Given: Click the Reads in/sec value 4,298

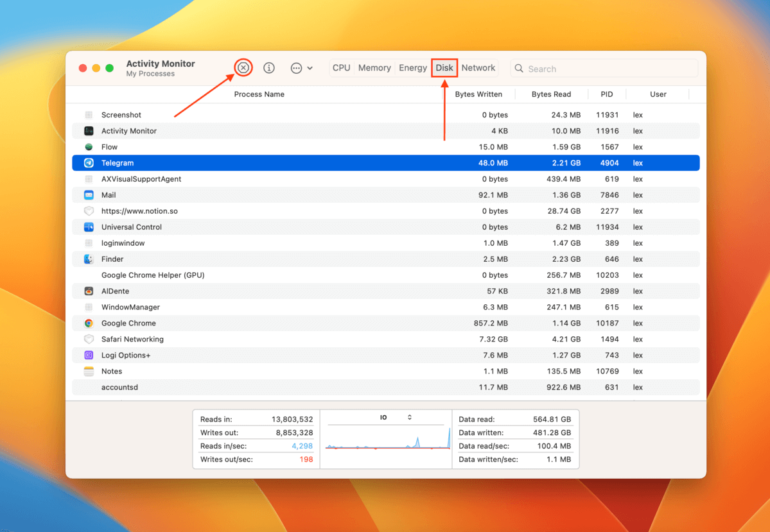Looking at the screenshot, I should tap(302, 446).
